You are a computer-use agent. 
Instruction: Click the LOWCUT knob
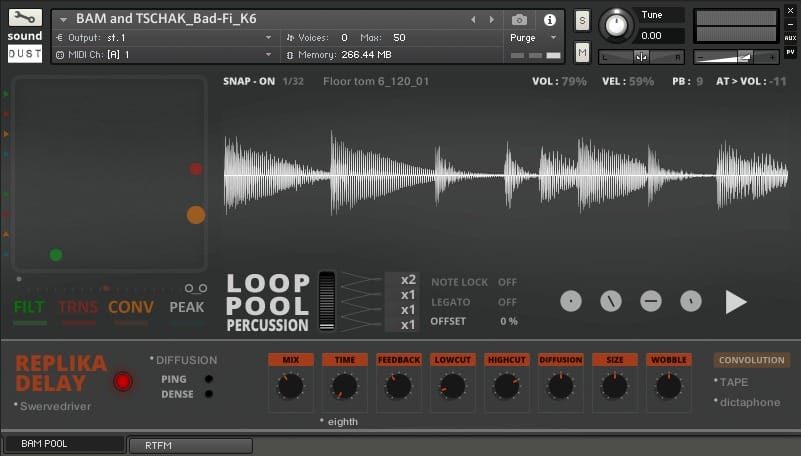(453, 386)
